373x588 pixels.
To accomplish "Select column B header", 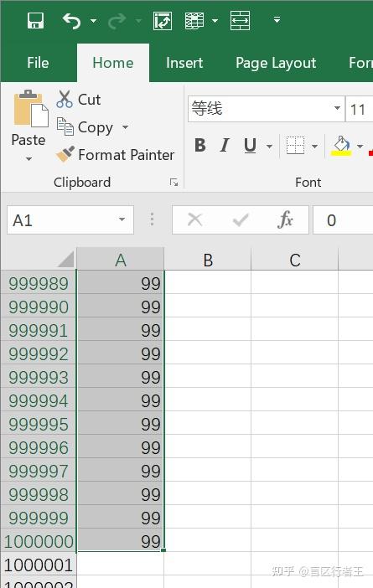I will coord(208,260).
